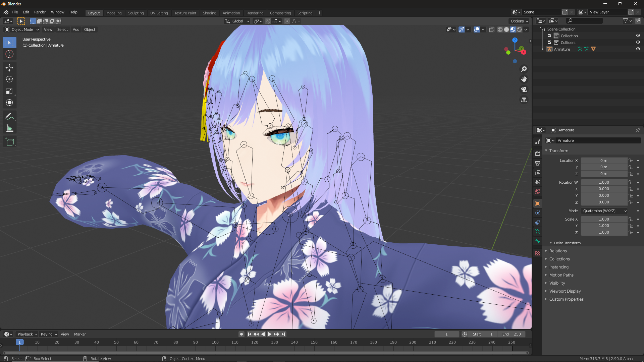Toggle the Location X lock icon

coord(631,161)
